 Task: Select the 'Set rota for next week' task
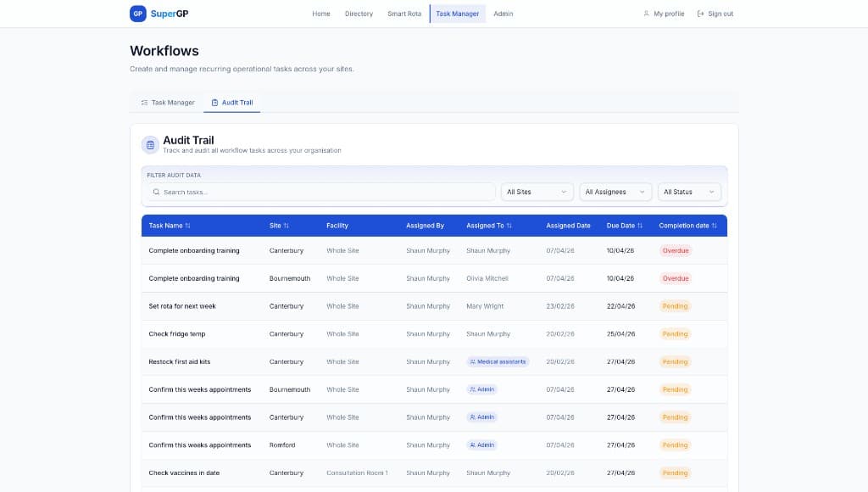point(182,306)
